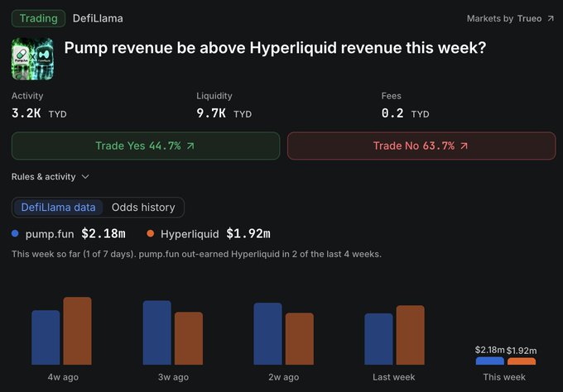This screenshot has height=392, width=563.
Task: Click the orange Hyperliquid bar for 3w ago
Action: point(189,338)
